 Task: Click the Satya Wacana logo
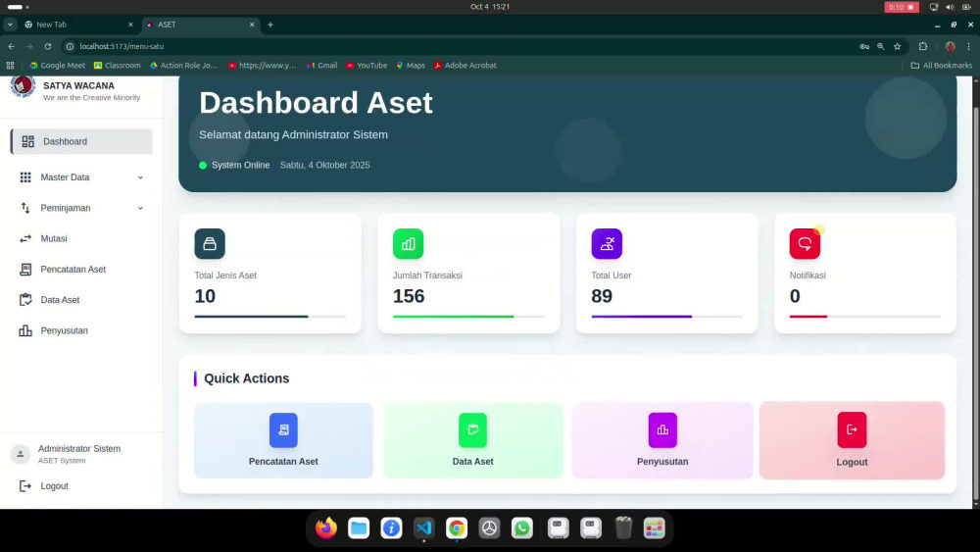[x=24, y=86]
